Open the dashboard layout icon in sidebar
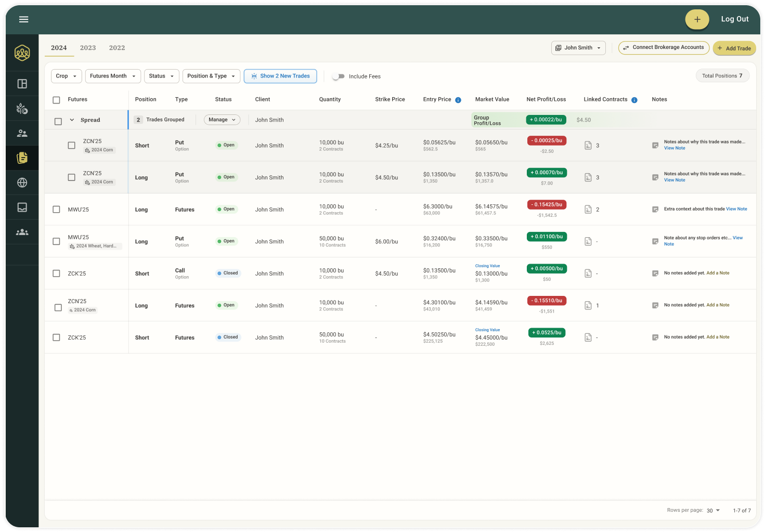The height and width of the screenshot is (532, 765). (x=22, y=84)
